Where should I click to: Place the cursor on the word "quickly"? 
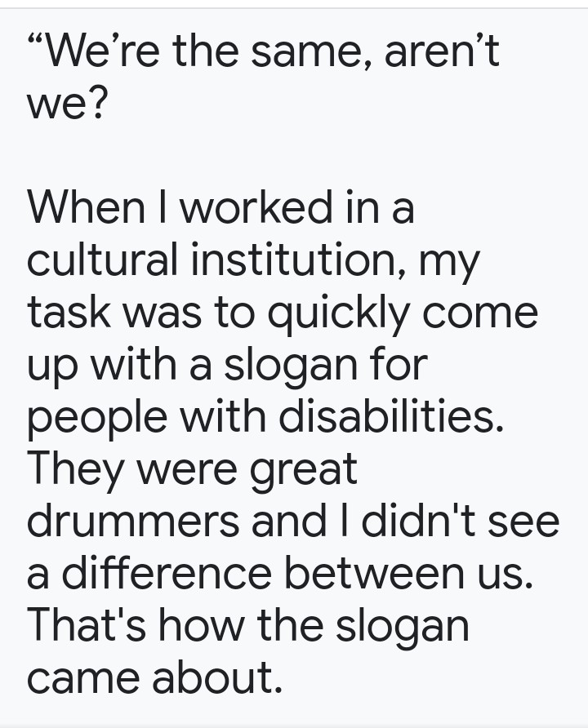coord(337,314)
